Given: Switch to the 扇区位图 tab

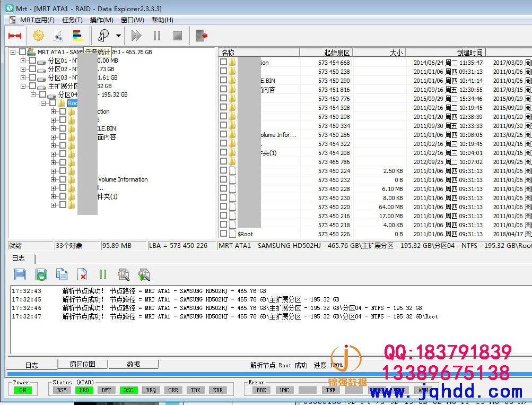Looking at the screenshot, I should [82, 364].
